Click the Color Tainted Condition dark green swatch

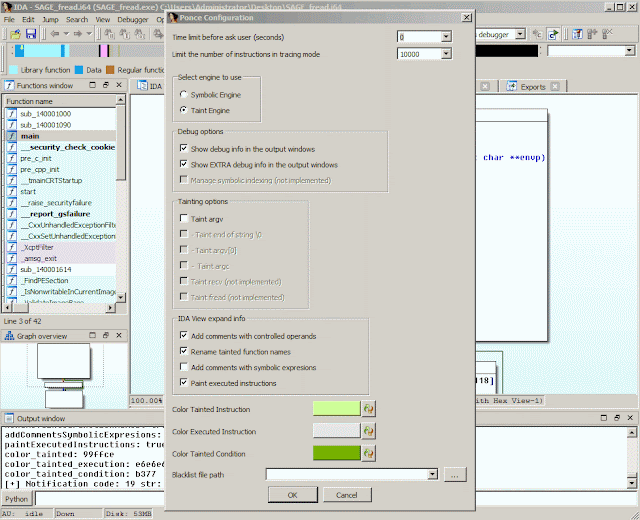[x=336, y=453]
